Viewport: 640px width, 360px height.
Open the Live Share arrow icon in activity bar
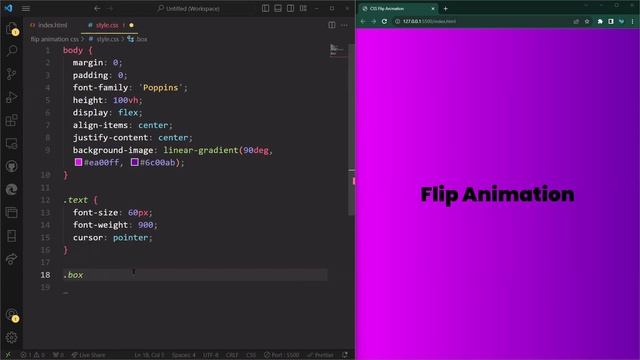tap(12, 259)
